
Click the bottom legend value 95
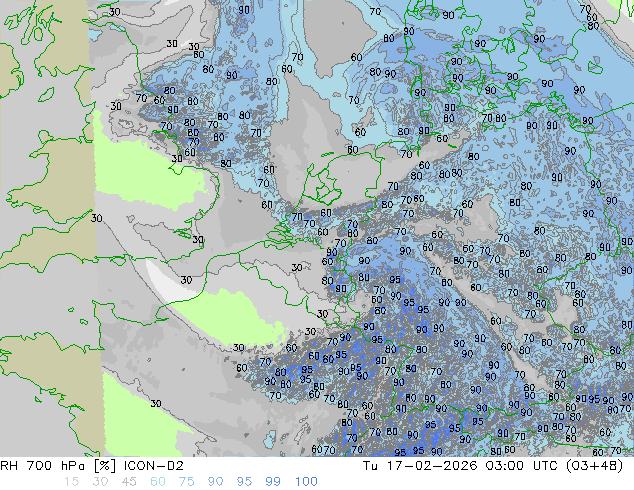[x=244, y=482]
